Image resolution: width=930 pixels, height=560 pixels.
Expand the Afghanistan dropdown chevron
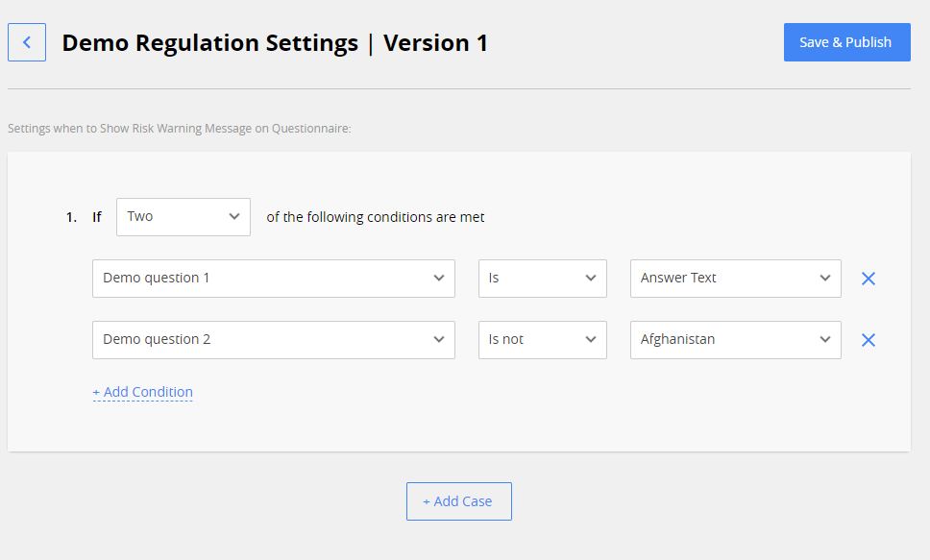[x=825, y=339]
